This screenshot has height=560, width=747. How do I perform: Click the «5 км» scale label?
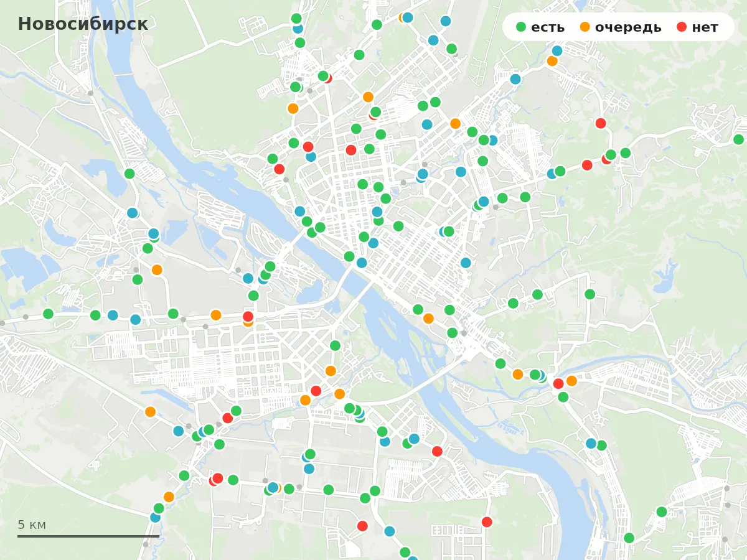32,525
